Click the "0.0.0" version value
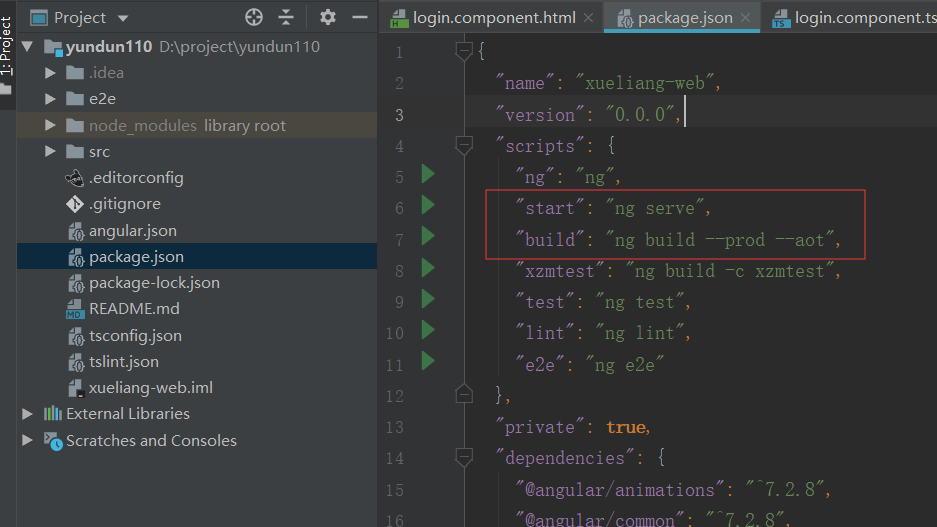 639,114
